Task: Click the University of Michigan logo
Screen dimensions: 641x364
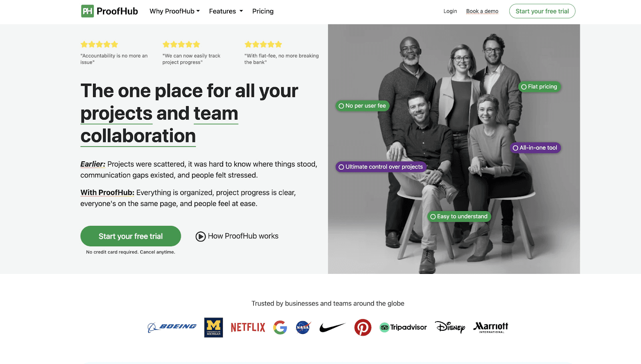Action: click(214, 328)
